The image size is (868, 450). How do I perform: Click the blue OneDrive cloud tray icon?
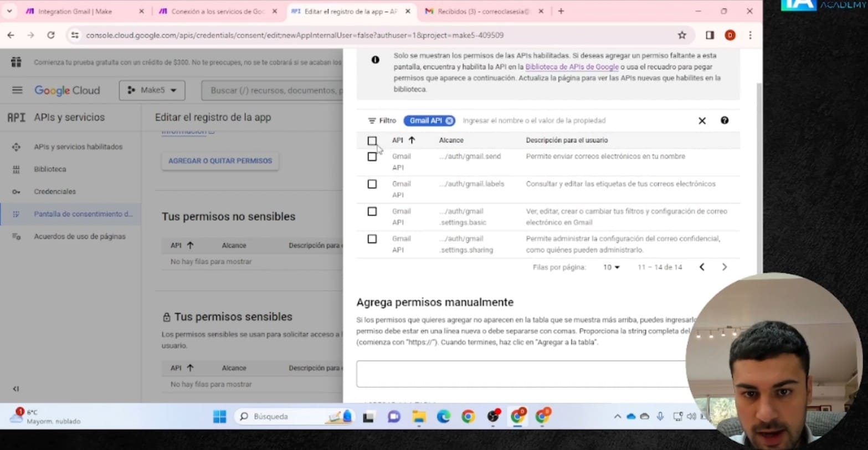[x=631, y=416]
